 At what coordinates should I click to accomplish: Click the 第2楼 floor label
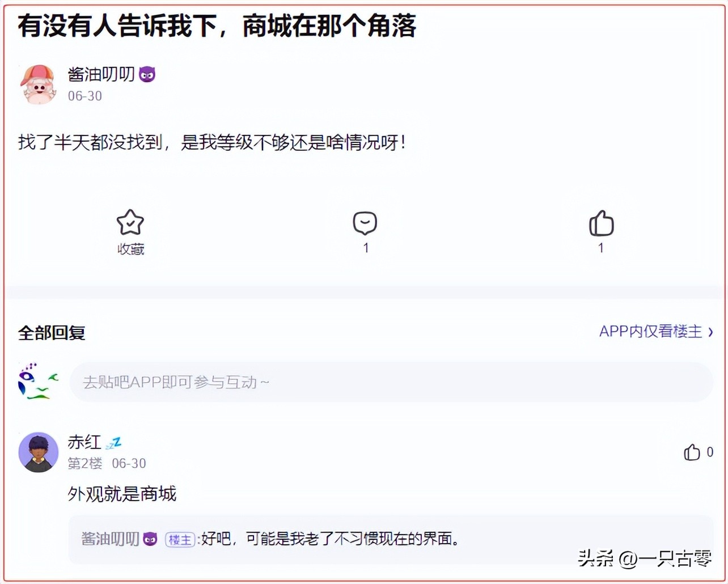pos(84,463)
